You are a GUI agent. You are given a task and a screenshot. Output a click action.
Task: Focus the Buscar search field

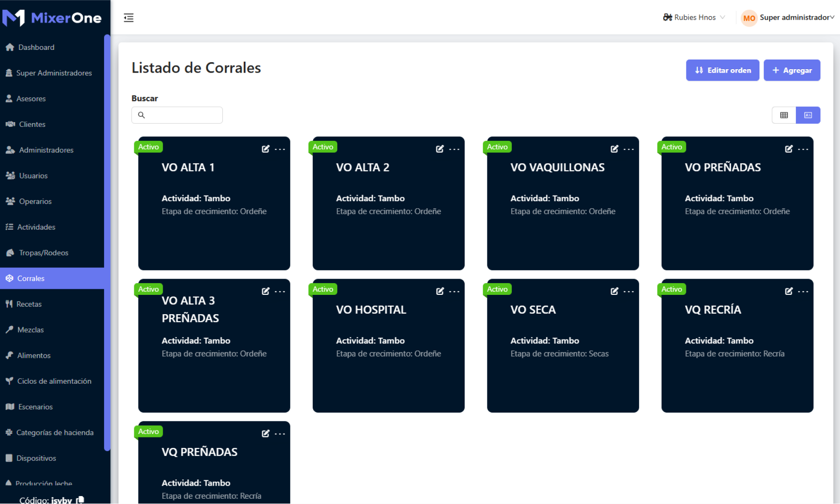[x=177, y=115]
